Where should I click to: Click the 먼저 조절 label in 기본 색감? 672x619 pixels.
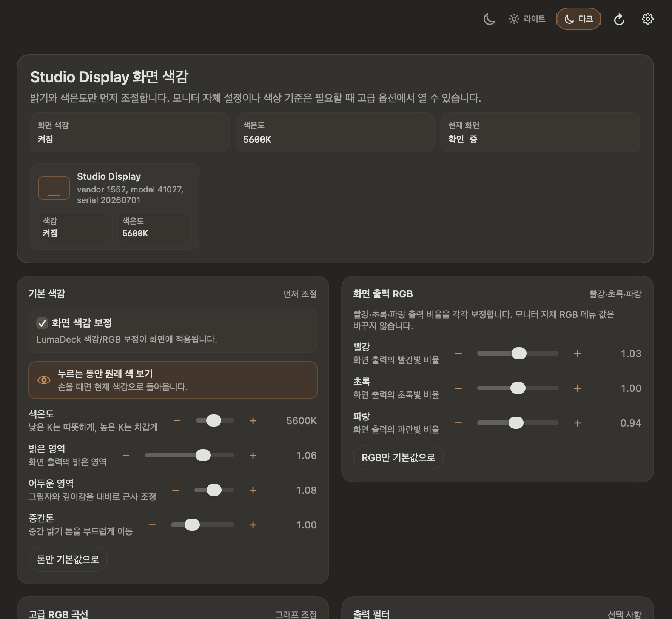[x=300, y=294]
